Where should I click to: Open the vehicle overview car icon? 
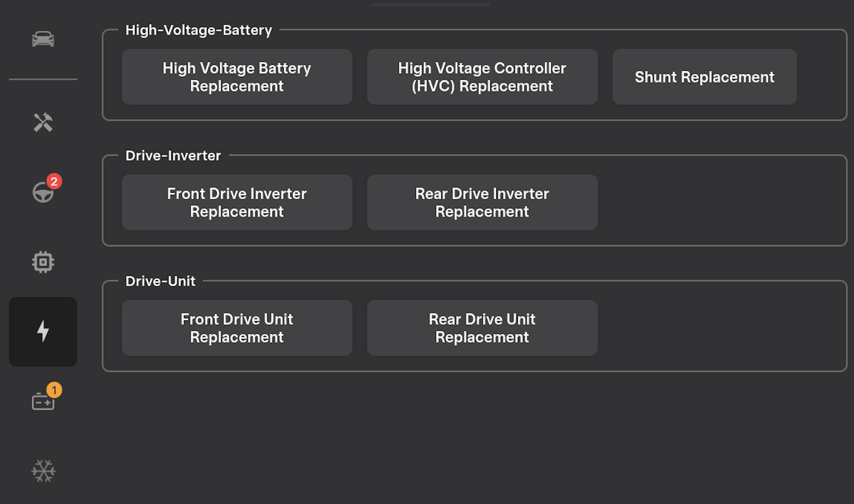click(x=43, y=39)
